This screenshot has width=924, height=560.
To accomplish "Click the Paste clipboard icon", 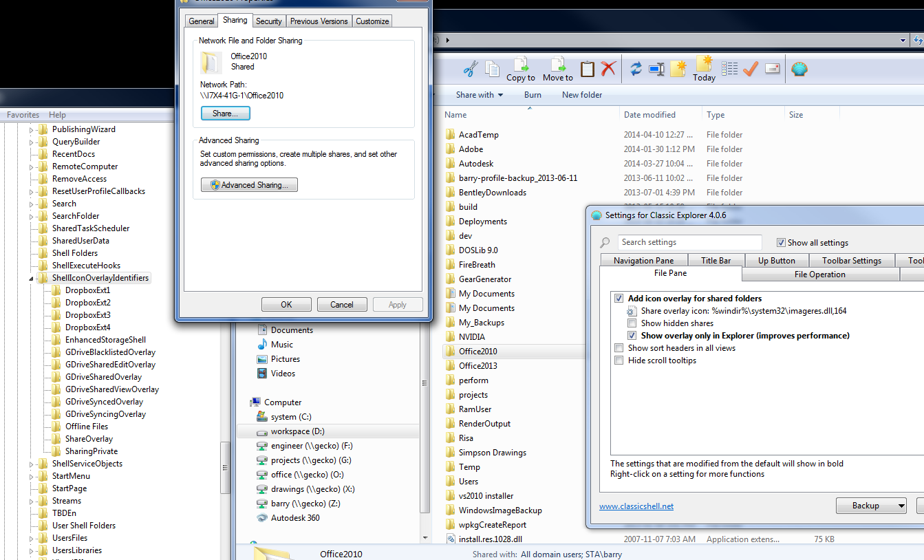I will coord(587,69).
